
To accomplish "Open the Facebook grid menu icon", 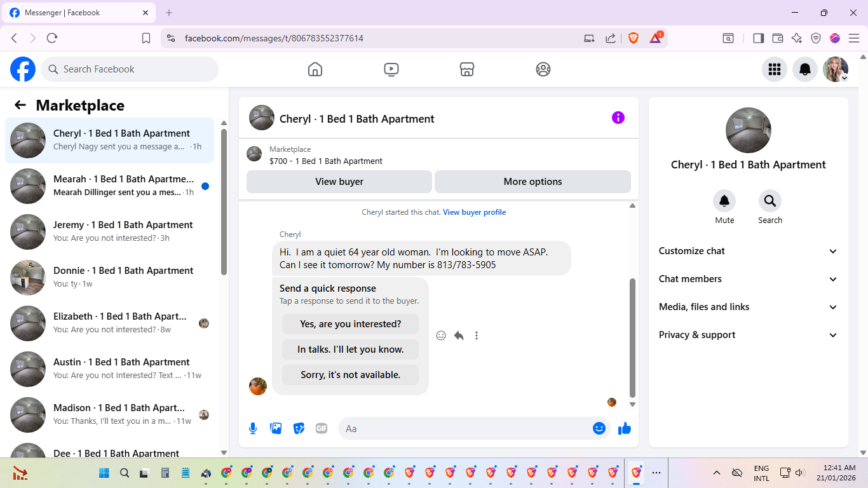I will (x=775, y=69).
